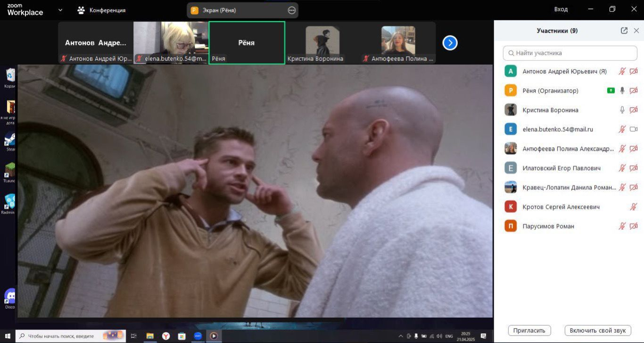Open Microsoft Store from the taskbar
This screenshot has width=644, height=343.
point(182,336)
